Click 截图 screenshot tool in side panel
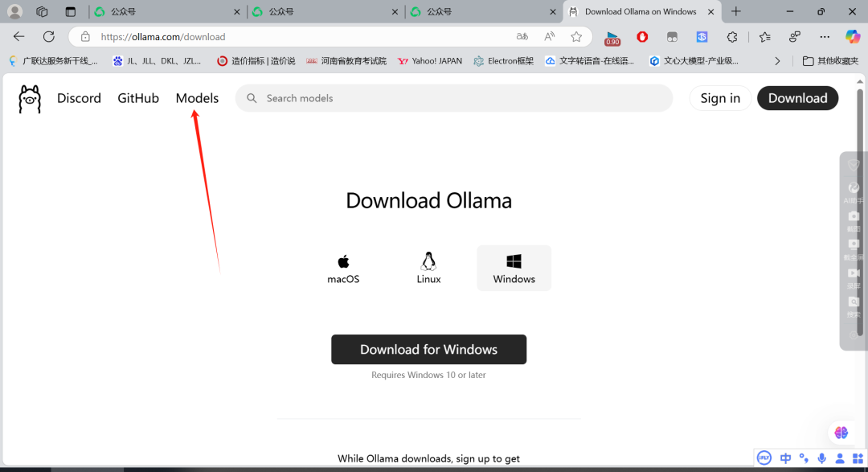The image size is (868, 472). coord(854,222)
